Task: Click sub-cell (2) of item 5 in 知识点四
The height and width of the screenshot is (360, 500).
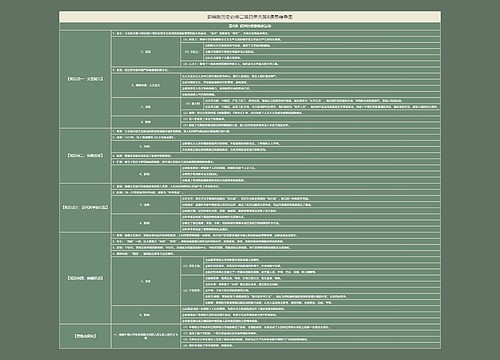Action: coord(192,290)
